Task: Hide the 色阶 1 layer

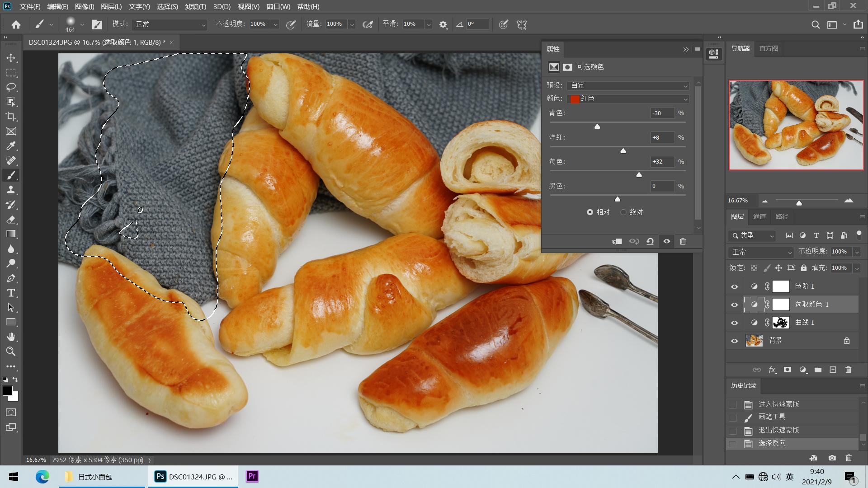Action: (734, 286)
